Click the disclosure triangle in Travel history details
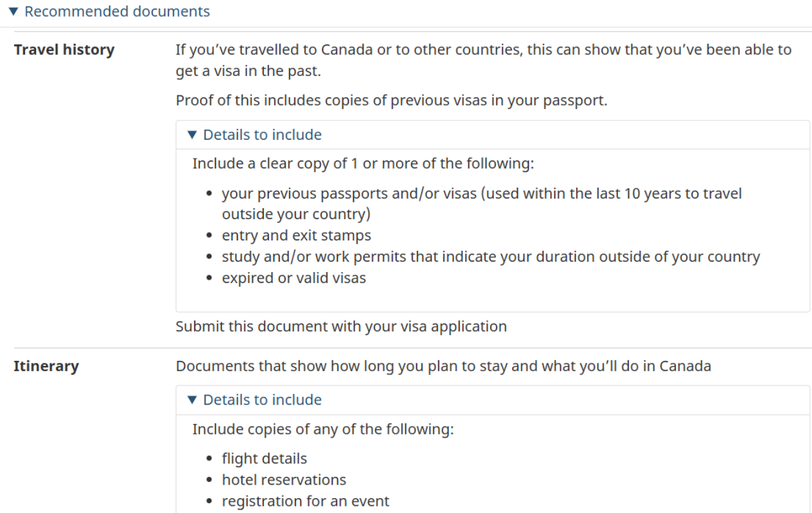The width and height of the screenshot is (812, 513). pos(191,135)
